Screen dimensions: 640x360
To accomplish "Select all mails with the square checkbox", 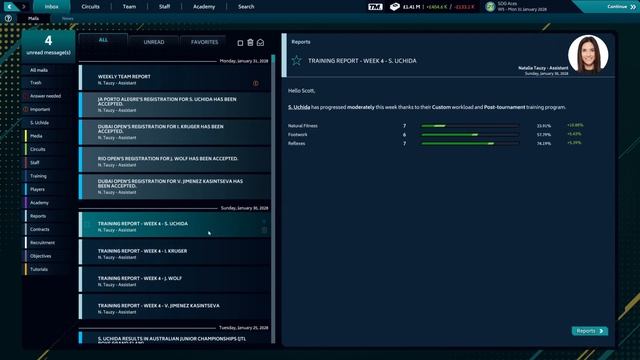I will [x=240, y=43].
